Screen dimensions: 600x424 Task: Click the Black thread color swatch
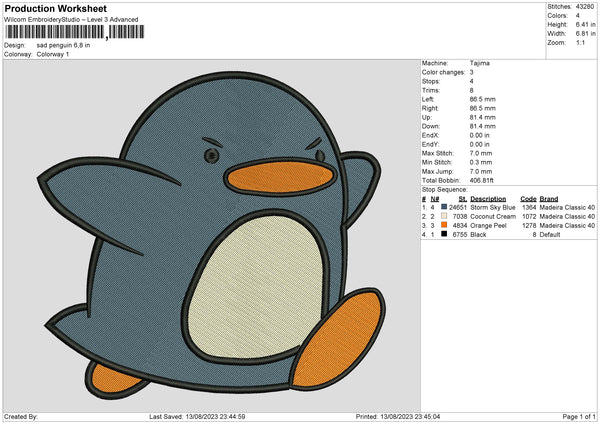[444, 234]
